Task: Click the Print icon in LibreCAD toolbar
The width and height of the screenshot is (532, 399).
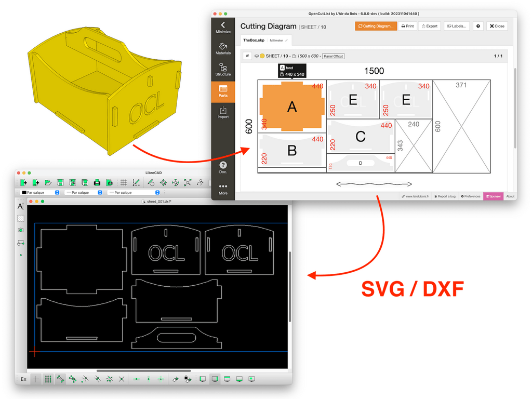Action: (x=97, y=182)
